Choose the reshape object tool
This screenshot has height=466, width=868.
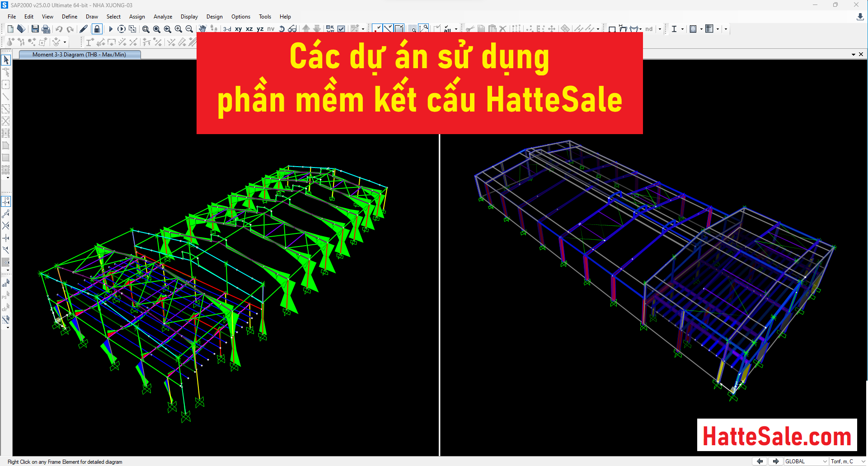click(x=6, y=72)
